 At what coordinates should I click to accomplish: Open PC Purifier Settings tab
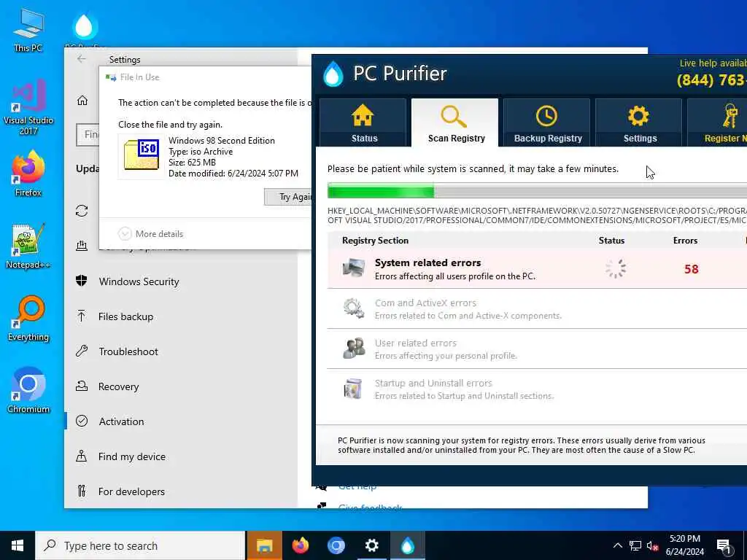tap(639, 122)
